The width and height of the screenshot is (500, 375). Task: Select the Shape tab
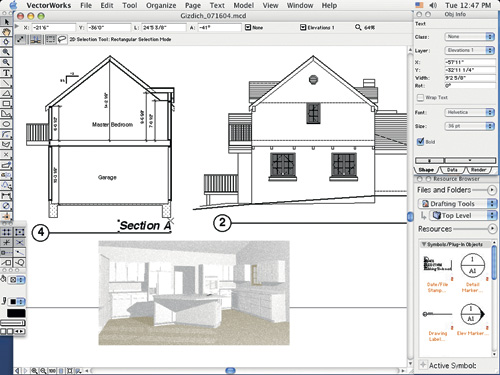coord(426,170)
